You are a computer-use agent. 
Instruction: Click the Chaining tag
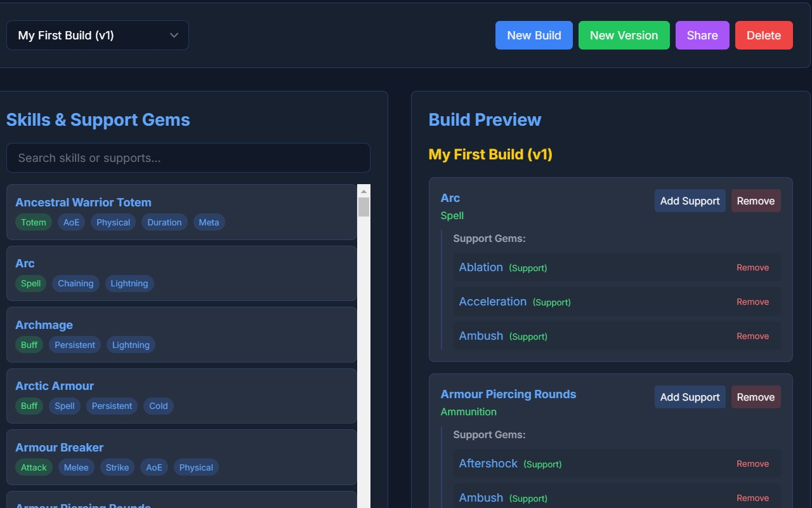pyautogui.click(x=75, y=283)
